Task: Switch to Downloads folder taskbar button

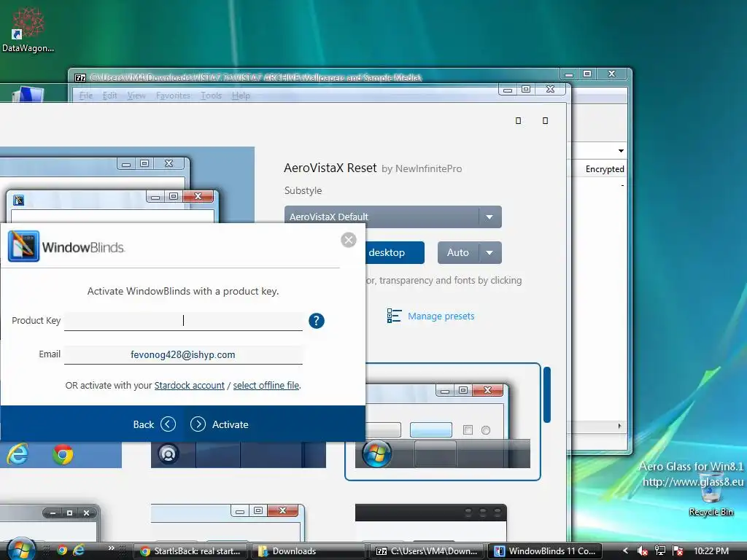Action: 309,551
